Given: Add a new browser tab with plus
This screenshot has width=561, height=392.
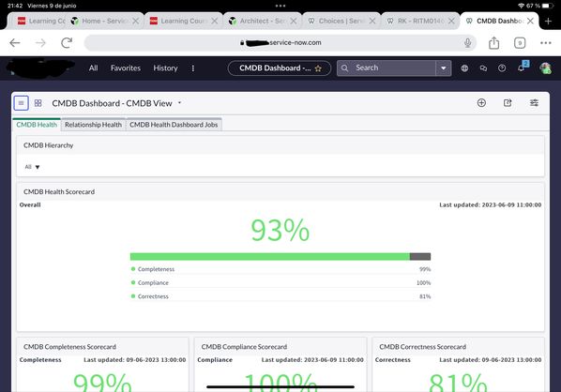Looking at the screenshot, I should 548,22.
